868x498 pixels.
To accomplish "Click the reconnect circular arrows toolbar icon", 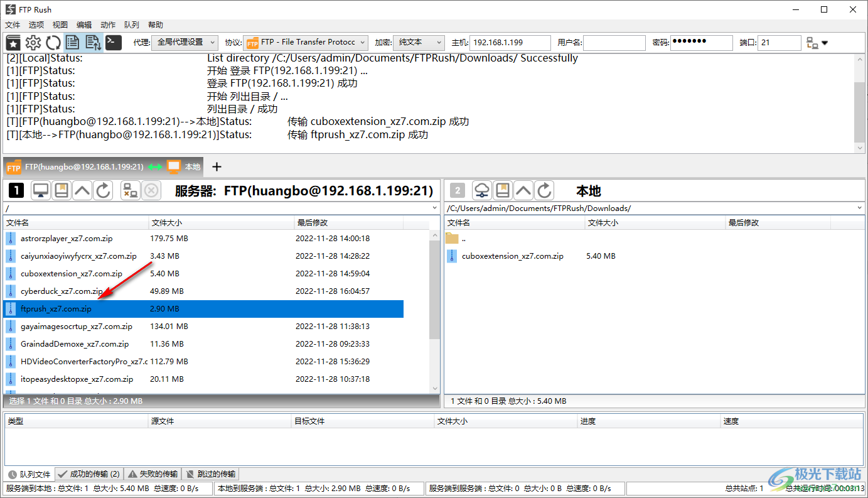I will (53, 42).
